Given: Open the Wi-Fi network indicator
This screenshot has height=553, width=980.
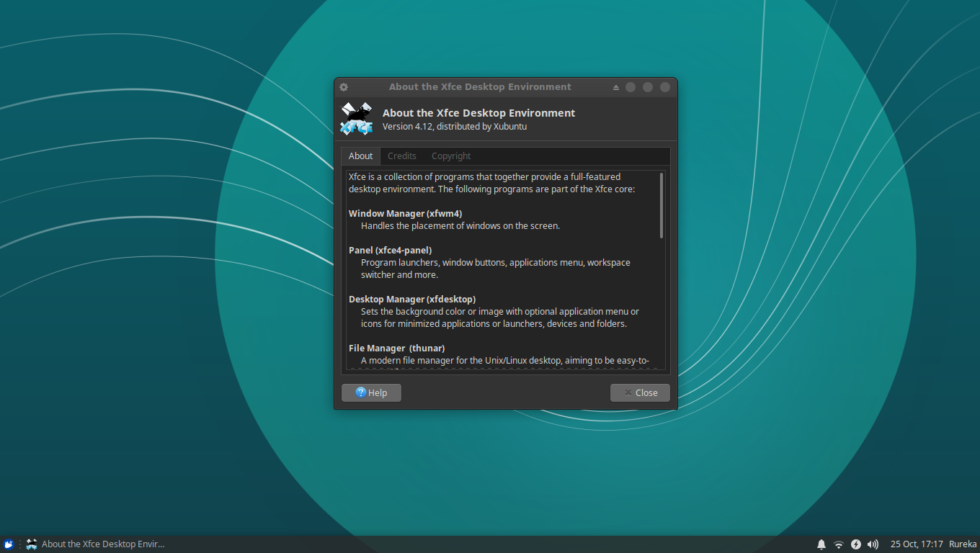Looking at the screenshot, I should coord(839,544).
